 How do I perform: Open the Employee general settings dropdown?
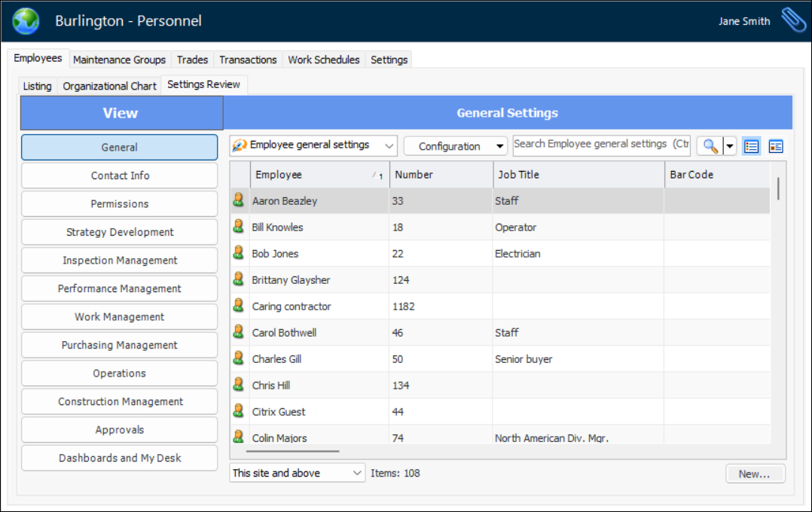[313, 145]
